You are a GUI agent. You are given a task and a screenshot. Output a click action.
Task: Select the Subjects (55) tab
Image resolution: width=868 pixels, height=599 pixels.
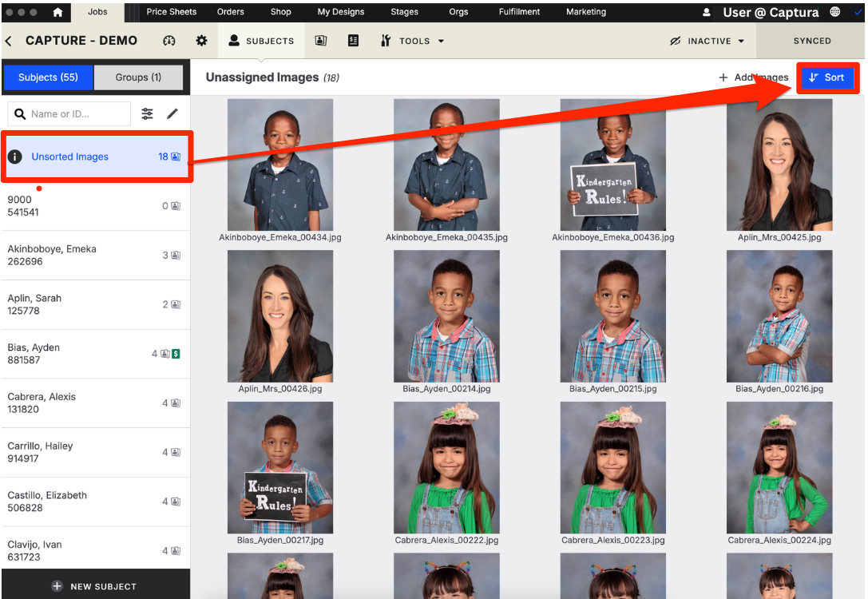coord(48,77)
